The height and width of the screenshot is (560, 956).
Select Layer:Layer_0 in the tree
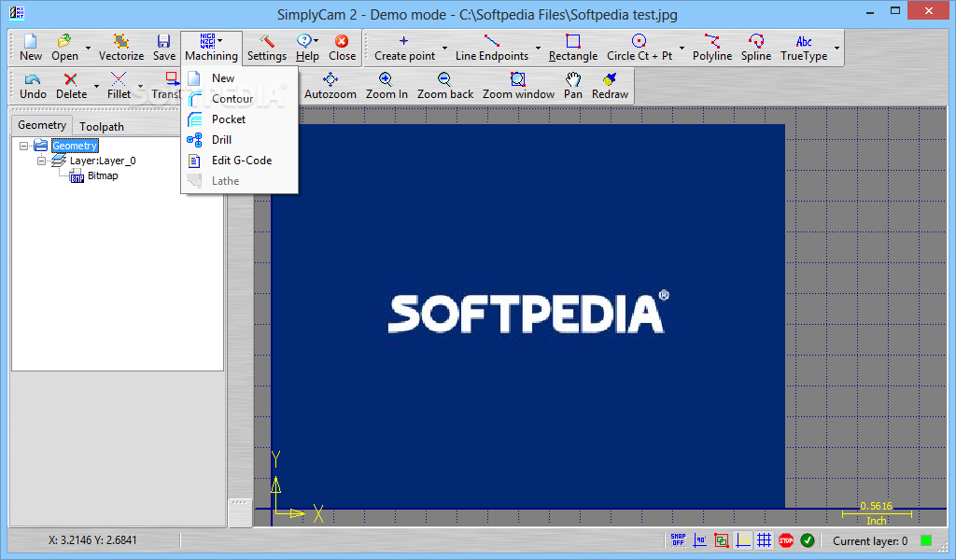[x=103, y=161]
